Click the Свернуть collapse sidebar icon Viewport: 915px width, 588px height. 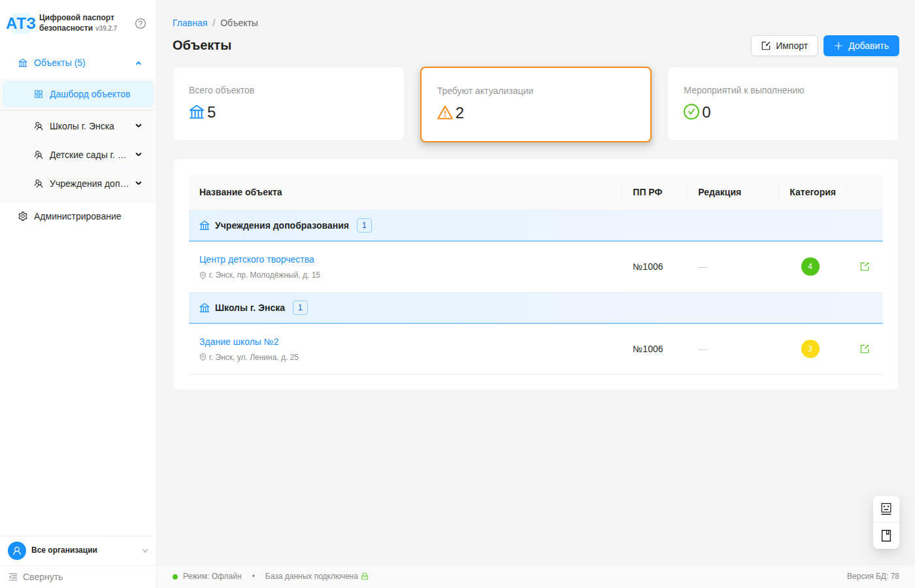coord(13,577)
